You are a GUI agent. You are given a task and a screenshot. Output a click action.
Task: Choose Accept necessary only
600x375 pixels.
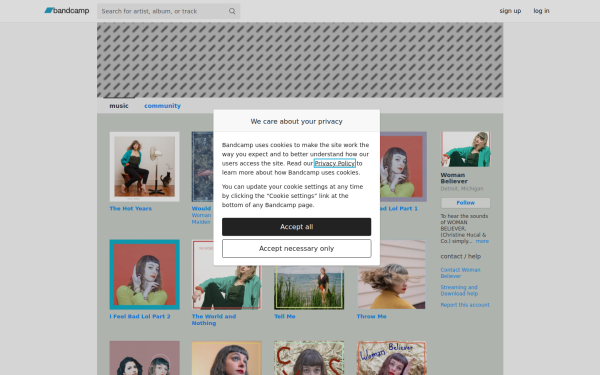click(x=297, y=248)
